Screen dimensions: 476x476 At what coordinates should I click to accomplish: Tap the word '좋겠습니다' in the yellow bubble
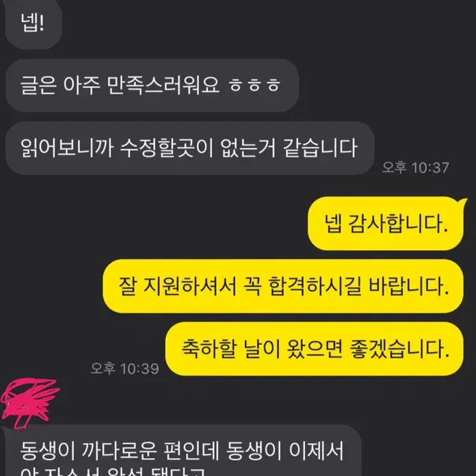tap(399, 349)
